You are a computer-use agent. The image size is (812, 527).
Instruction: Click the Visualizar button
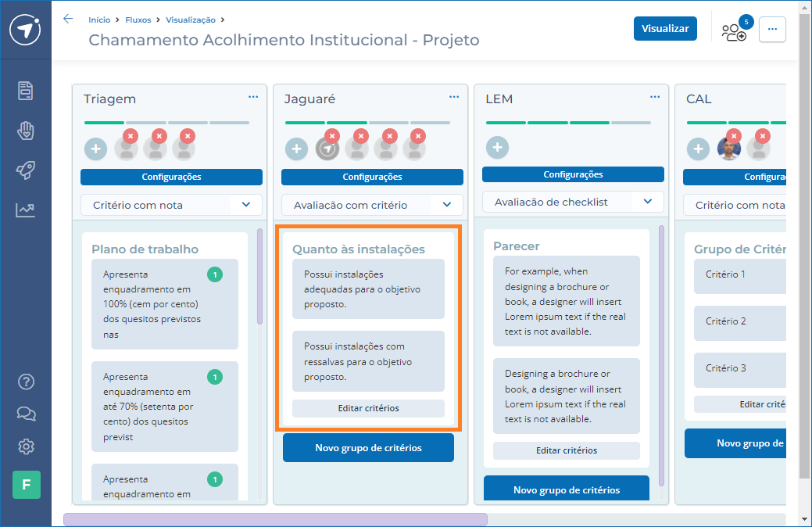point(665,28)
